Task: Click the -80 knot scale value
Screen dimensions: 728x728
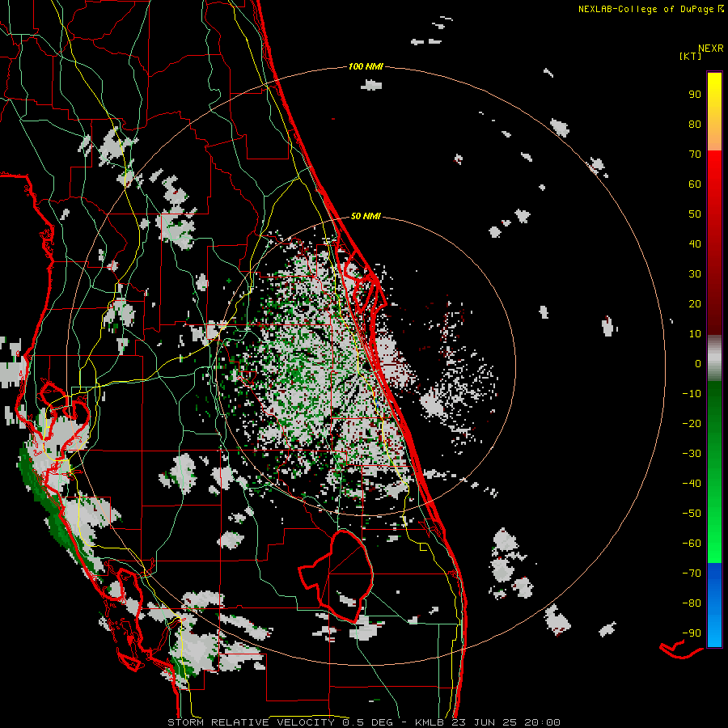Action: pyautogui.click(x=692, y=603)
